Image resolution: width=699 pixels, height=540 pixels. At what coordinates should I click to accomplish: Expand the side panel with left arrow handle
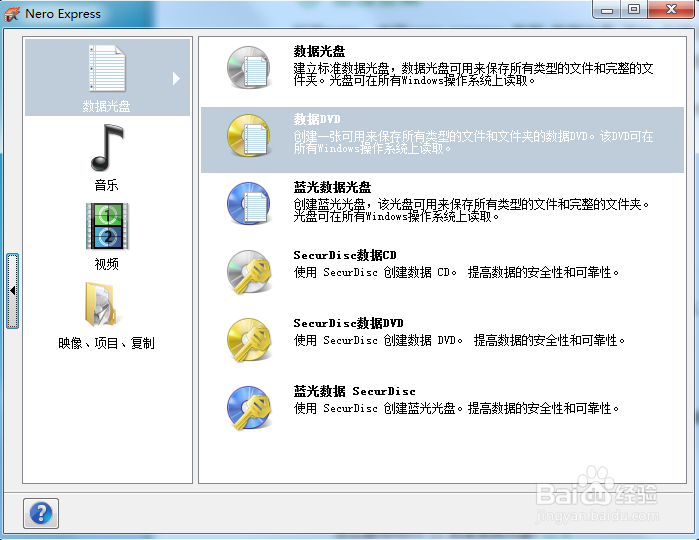pyautogui.click(x=12, y=291)
